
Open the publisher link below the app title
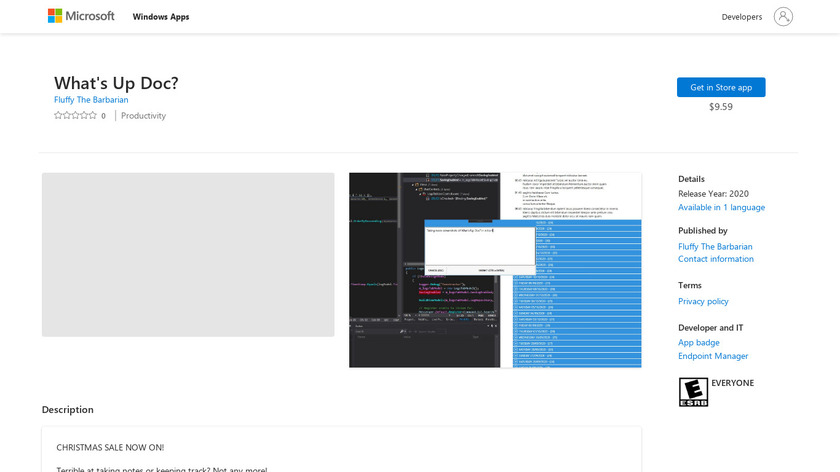[x=91, y=100]
